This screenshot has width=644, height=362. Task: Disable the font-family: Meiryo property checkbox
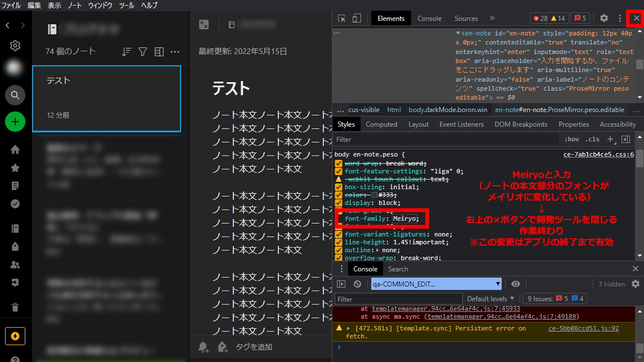pyautogui.click(x=338, y=218)
